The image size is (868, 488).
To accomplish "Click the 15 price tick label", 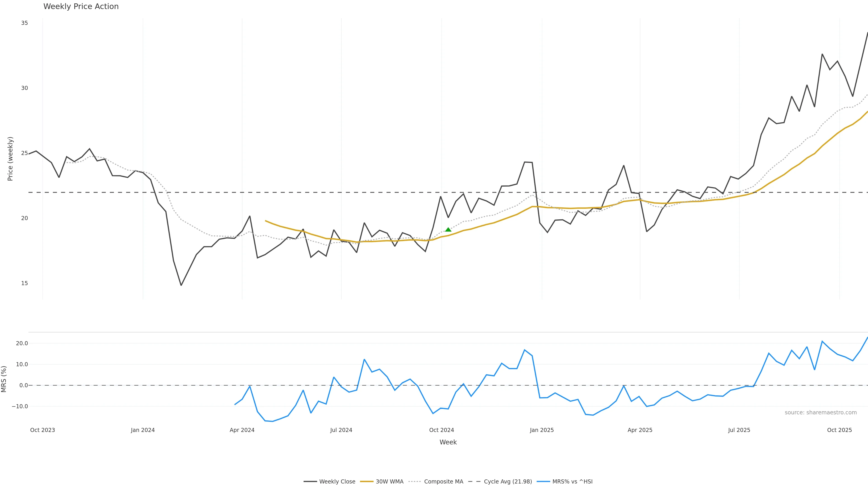I will 24,283.
